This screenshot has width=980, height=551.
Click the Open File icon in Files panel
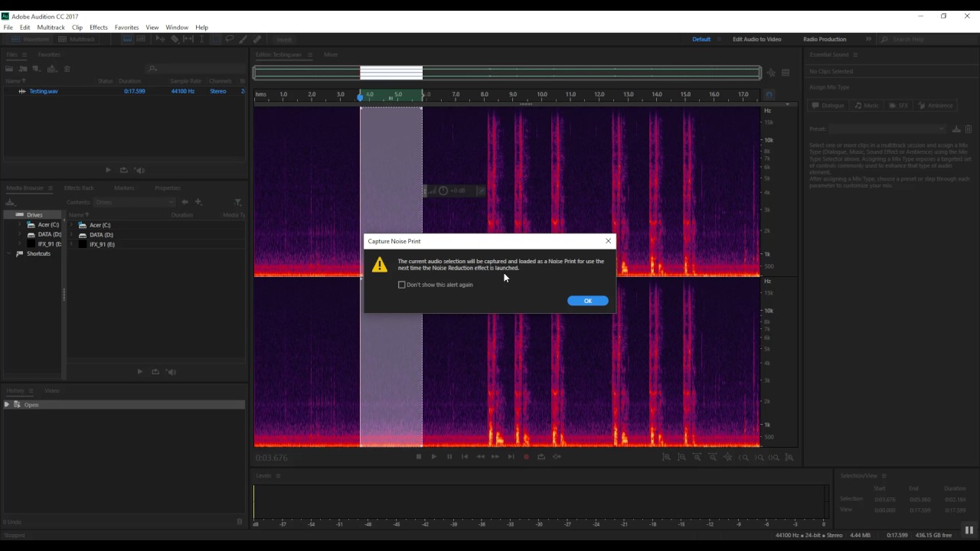(x=9, y=68)
